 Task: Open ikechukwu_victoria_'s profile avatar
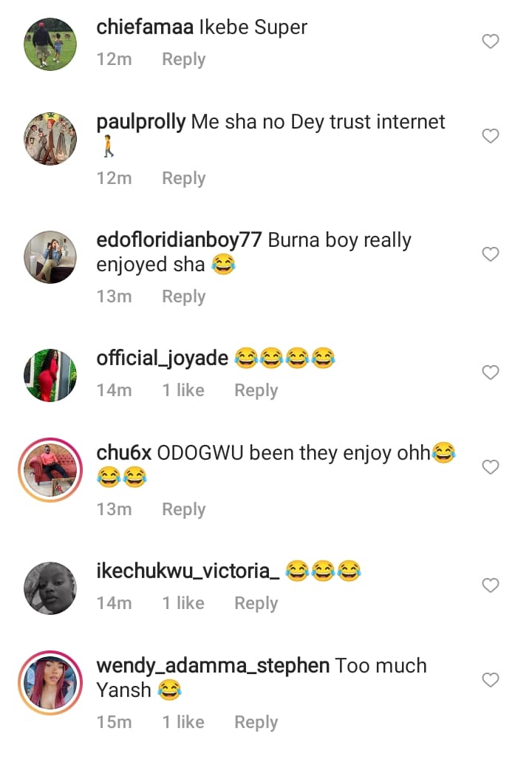(50, 588)
